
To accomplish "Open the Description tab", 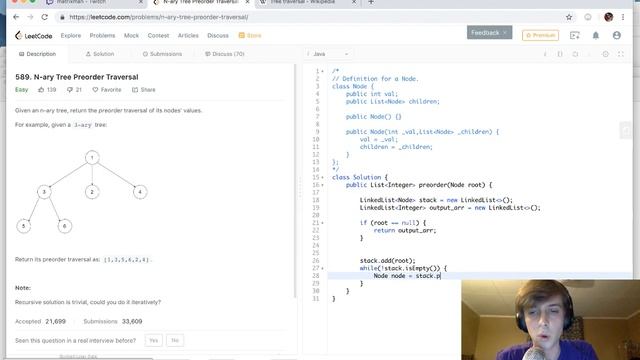I will pos(38,54).
